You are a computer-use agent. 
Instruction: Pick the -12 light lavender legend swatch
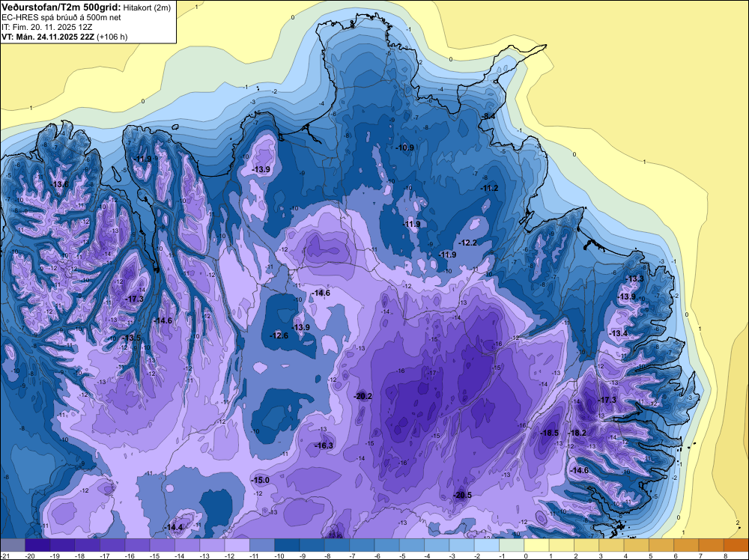237,545
